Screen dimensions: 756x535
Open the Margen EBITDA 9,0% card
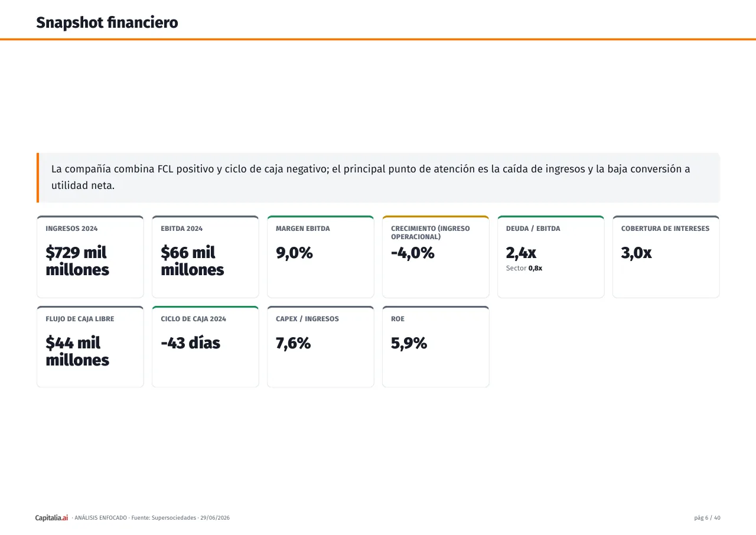(321, 257)
